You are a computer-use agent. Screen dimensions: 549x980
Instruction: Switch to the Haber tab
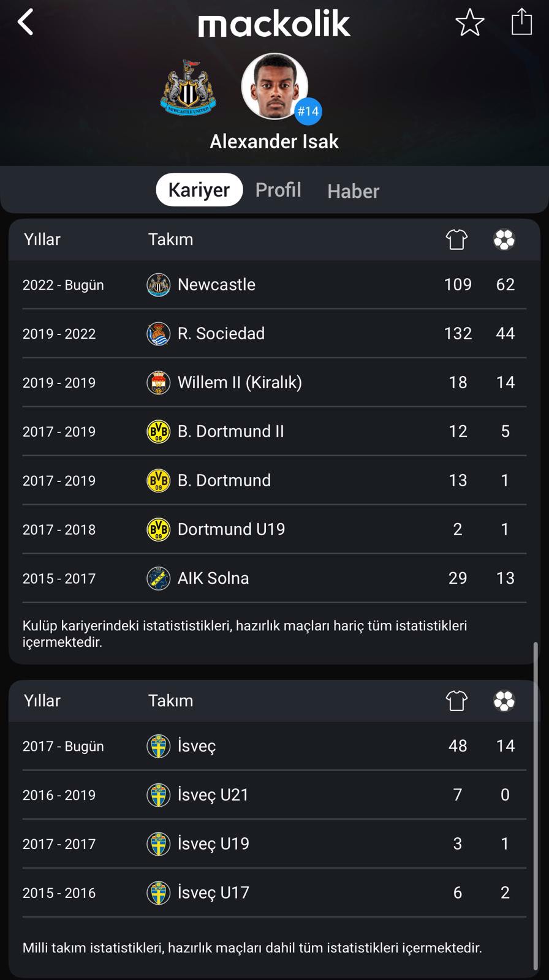coord(354,191)
